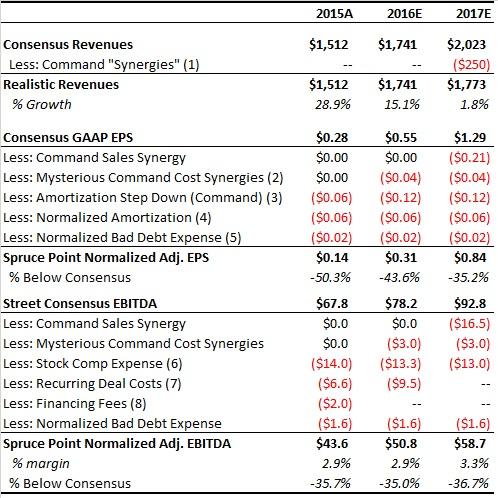
Task: Click the 2015A column header
Action: coord(334,14)
